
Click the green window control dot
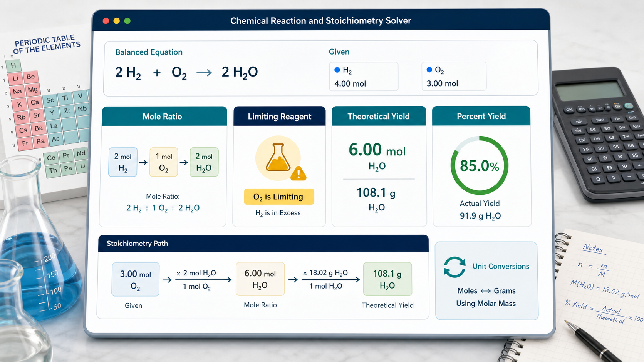point(127,21)
